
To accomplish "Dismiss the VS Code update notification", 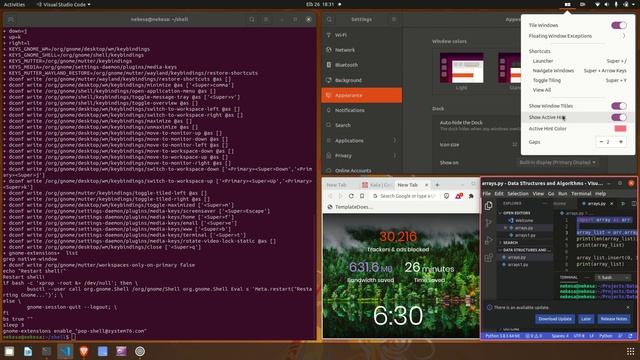I will coord(628,307).
